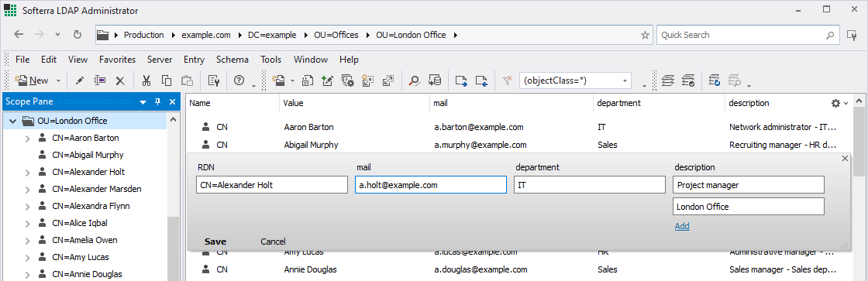Click the database with arrow icon
Viewport: 868px width, 281px height.
(x=435, y=81)
